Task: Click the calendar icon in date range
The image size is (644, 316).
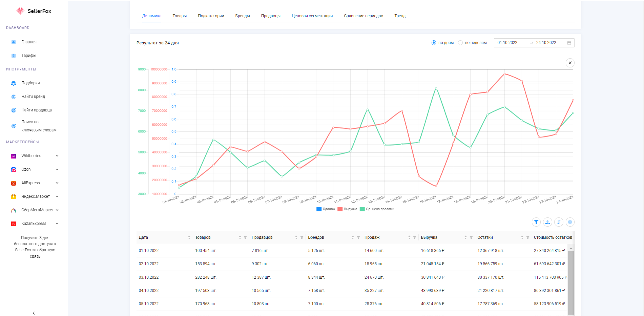Action: 569,43
